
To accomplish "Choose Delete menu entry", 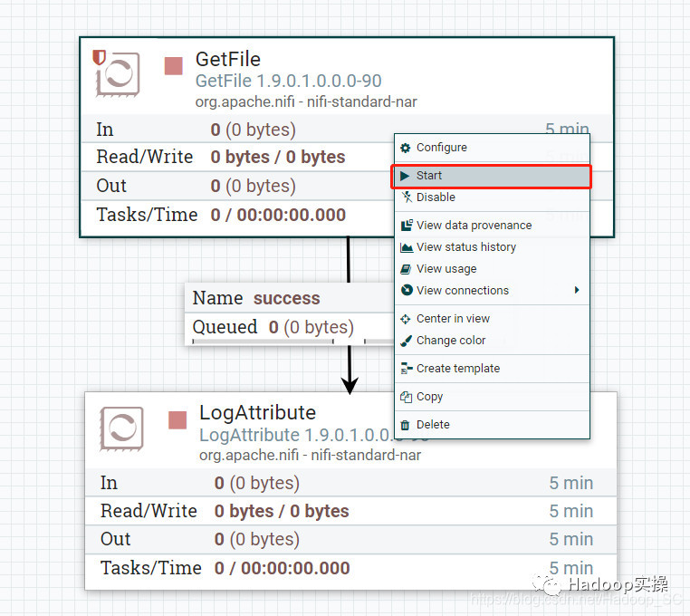I will [x=492, y=425].
